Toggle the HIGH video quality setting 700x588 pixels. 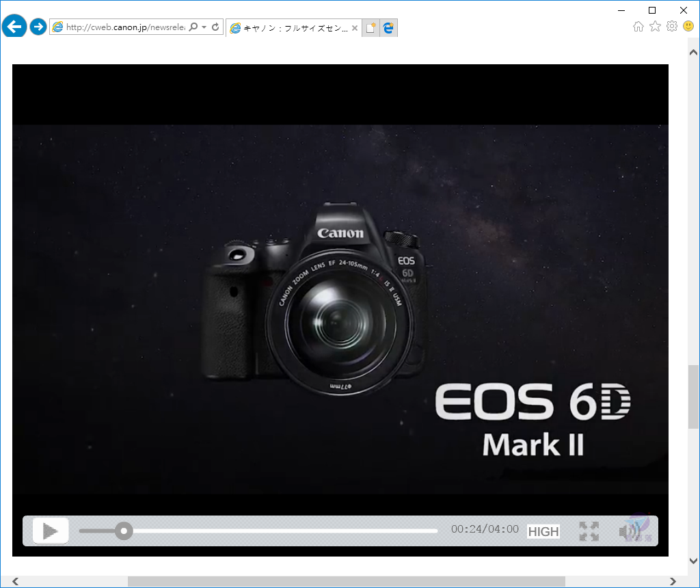tap(543, 531)
